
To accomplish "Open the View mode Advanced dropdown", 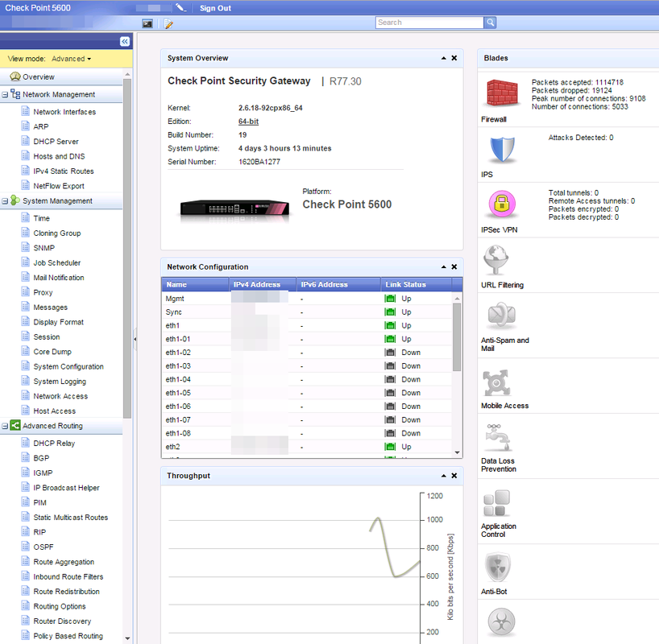I will click(x=71, y=59).
